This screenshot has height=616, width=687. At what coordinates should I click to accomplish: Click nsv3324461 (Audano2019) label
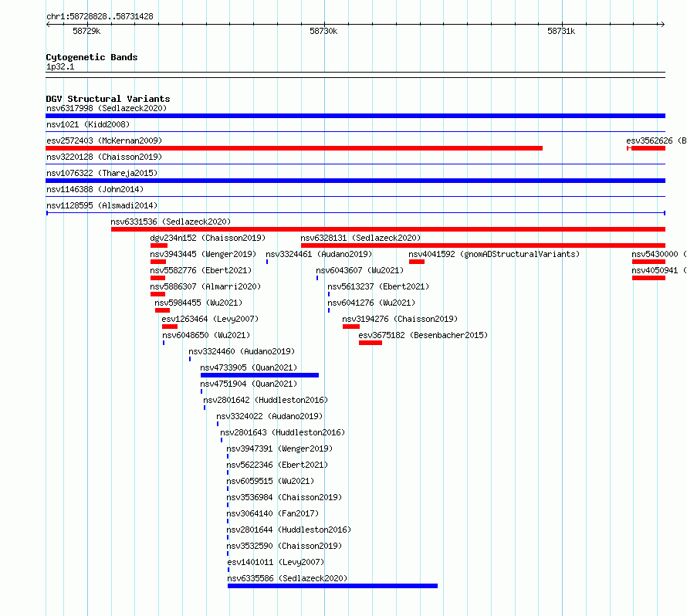[319, 254]
